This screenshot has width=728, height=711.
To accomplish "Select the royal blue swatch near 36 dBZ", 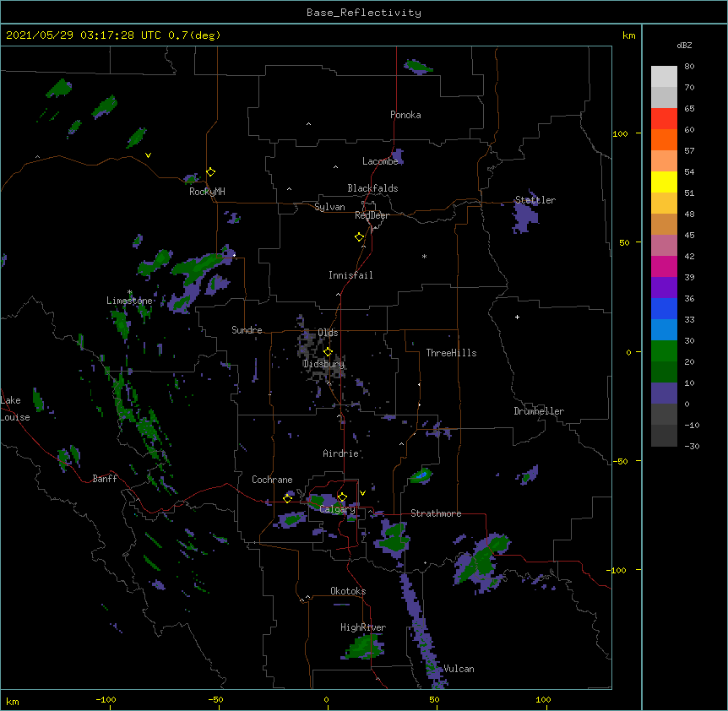I will pyautogui.click(x=664, y=308).
